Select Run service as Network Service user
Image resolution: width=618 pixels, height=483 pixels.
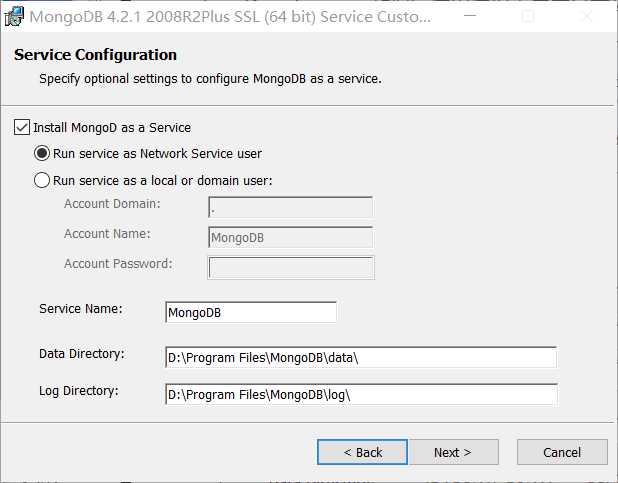(x=42, y=154)
